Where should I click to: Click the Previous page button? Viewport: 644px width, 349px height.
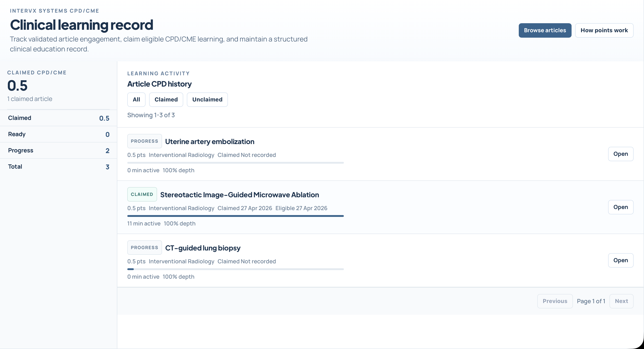point(555,301)
